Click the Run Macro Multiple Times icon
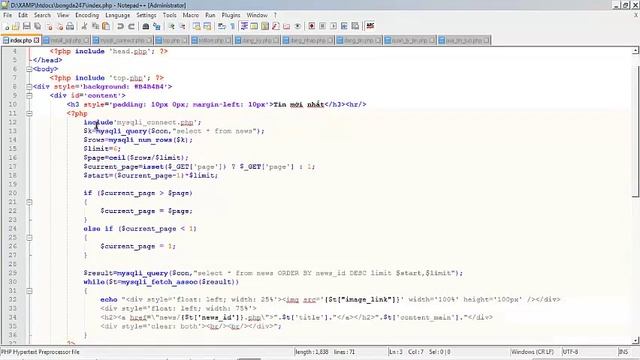 point(344,27)
